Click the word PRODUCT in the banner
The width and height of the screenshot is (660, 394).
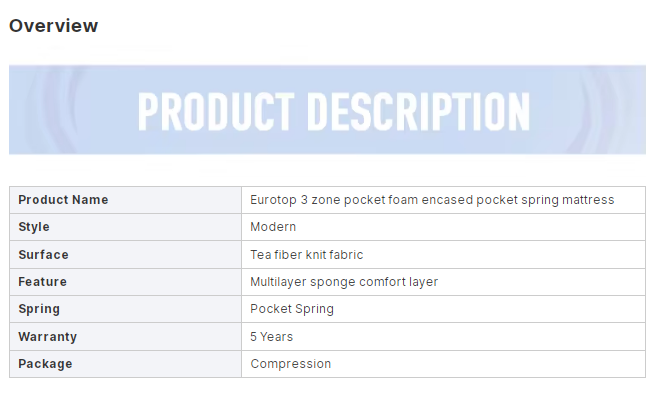(216, 112)
